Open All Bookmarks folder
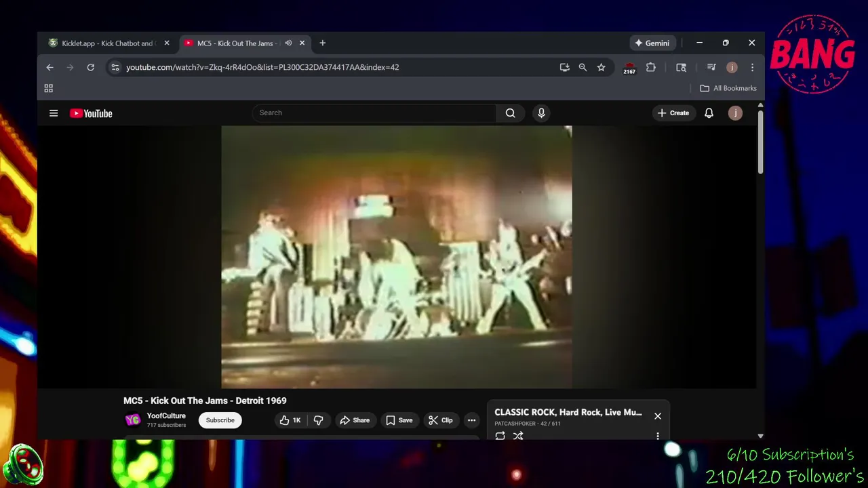Screen dimensions: 868x488 [728, 89]
